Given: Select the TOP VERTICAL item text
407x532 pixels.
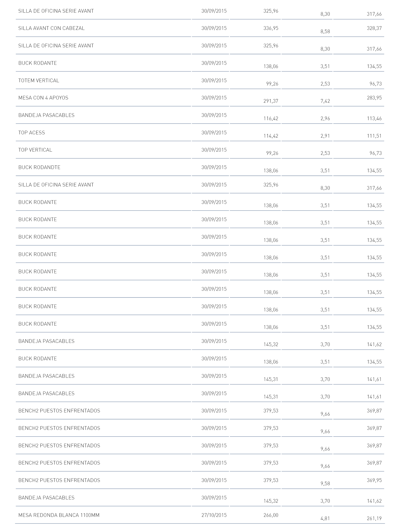Looking at the screenshot, I should tap(35, 150).
